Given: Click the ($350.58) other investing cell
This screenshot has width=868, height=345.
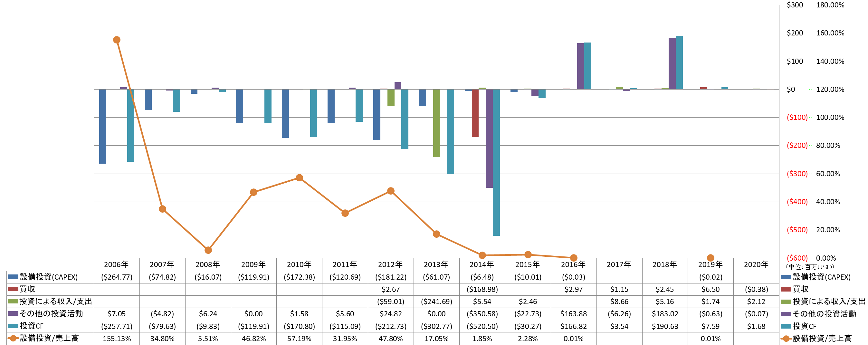Looking at the screenshot, I should tap(482, 314).
